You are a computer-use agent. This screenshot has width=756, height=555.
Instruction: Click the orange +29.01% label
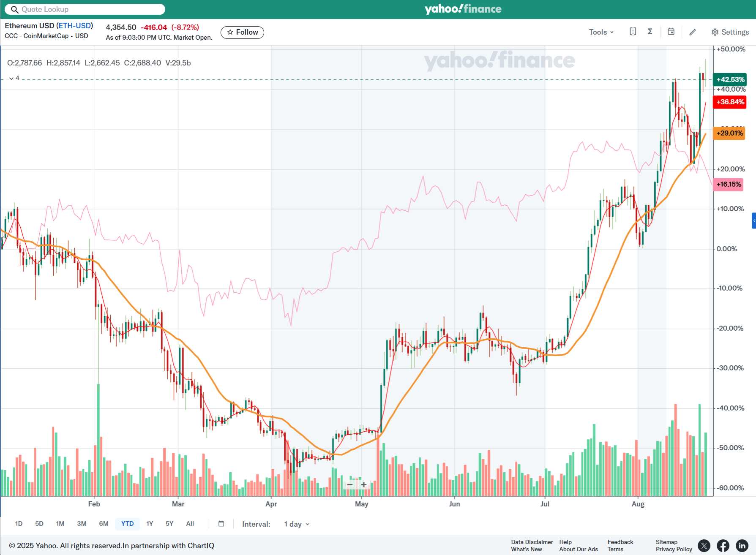pyautogui.click(x=729, y=133)
